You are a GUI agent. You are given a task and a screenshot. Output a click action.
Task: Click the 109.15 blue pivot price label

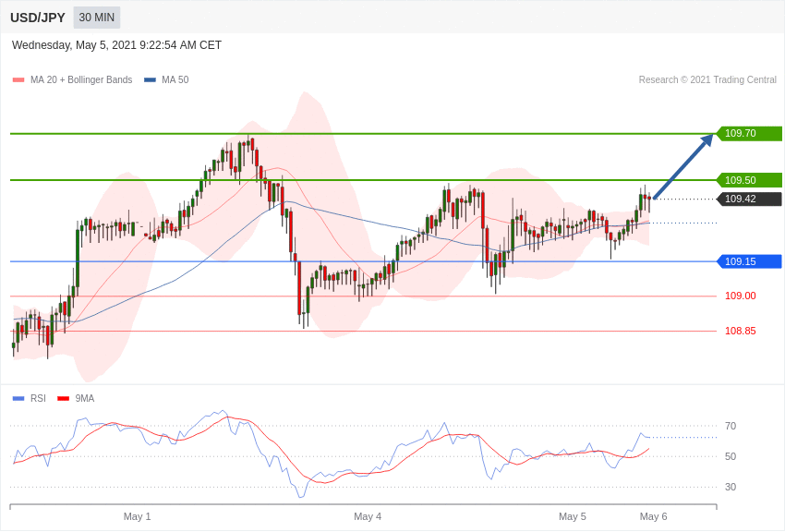point(750,261)
